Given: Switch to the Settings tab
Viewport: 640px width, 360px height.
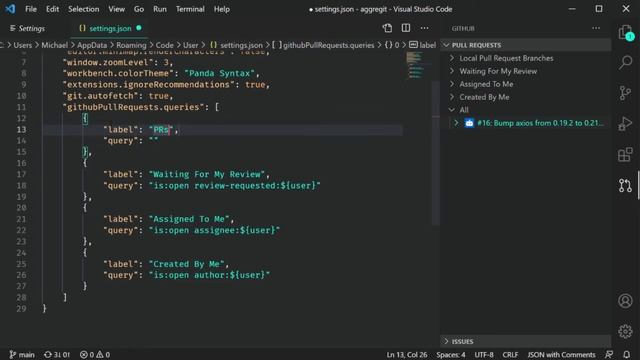Looking at the screenshot, I should (x=27, y=28).
